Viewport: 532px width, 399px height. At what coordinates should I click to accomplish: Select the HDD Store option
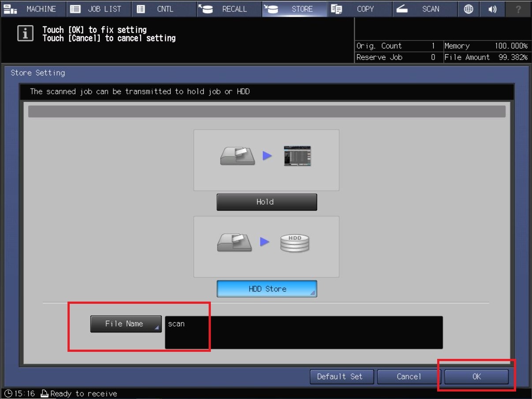266,289
